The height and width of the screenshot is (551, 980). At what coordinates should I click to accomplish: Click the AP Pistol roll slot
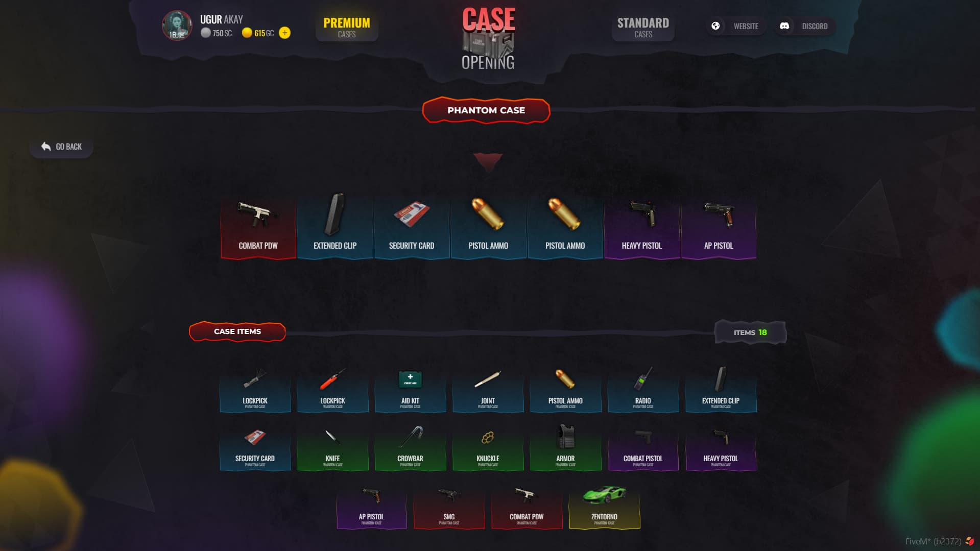point(719,226)
